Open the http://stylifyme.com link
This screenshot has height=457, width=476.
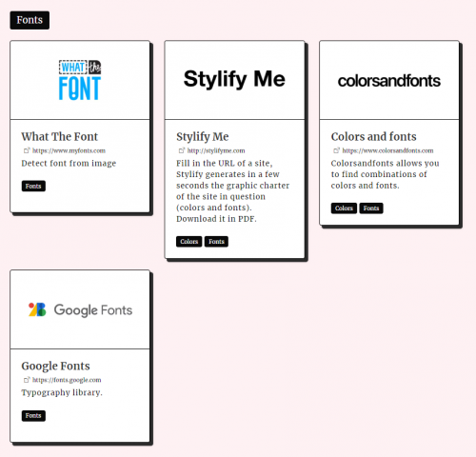coord(216,150)
